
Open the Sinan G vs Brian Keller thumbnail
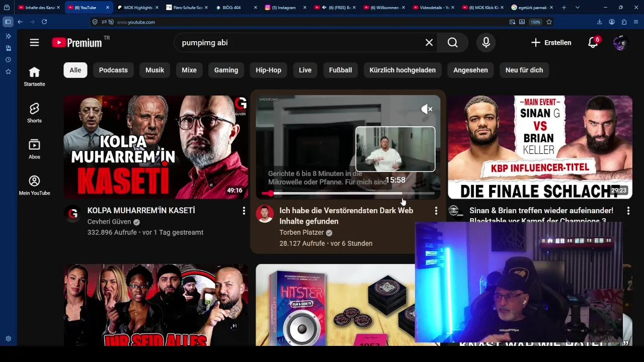click(540, 147)
